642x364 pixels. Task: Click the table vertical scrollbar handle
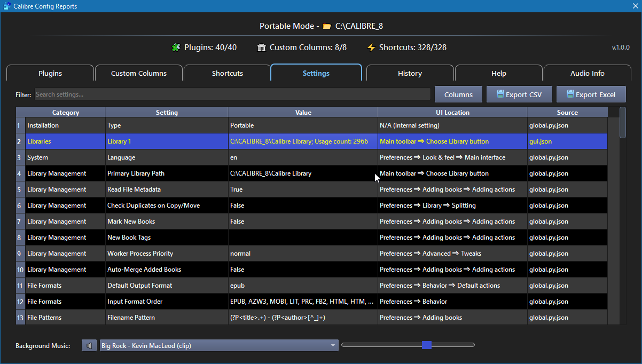tap(622, 122)
